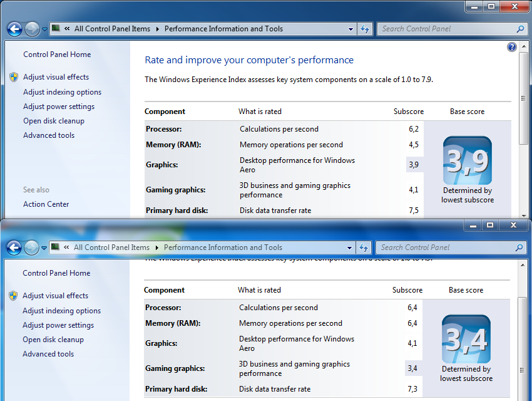Click shield icon beside Adjust visual effects, top window
This screenshot has width=532, height=401.
(x=14, y=77)
